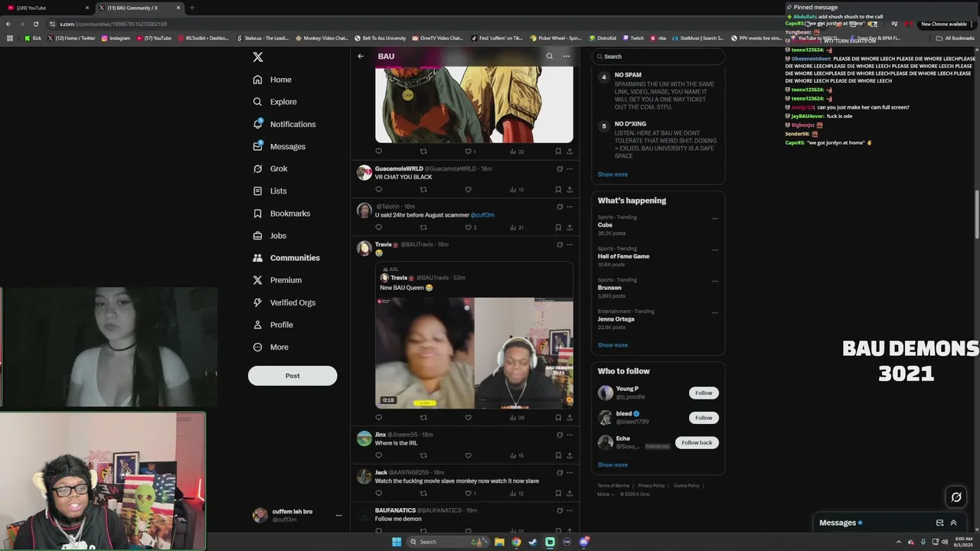Like Jinx's Where is the IRL post
This screenshot has width=980, height=551.
click(x=468, y=455)
